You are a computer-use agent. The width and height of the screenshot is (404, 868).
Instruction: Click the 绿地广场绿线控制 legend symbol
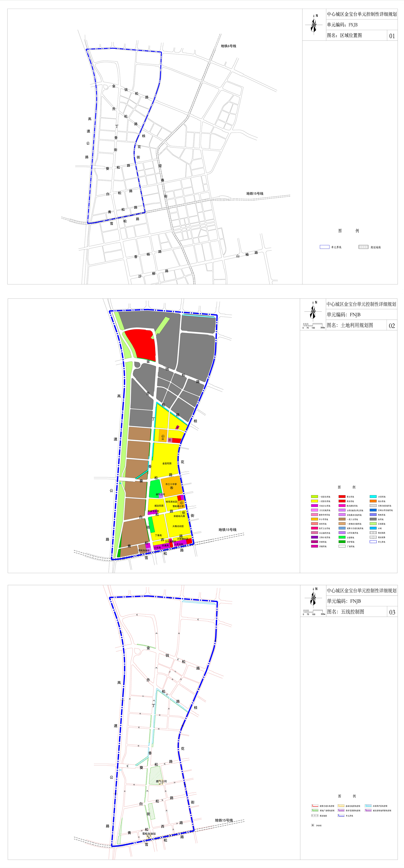(315, 810)
